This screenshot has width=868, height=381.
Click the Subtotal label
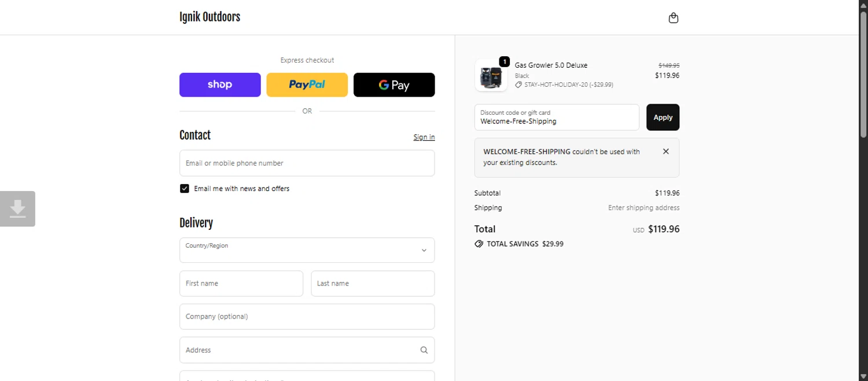[487, 193]
